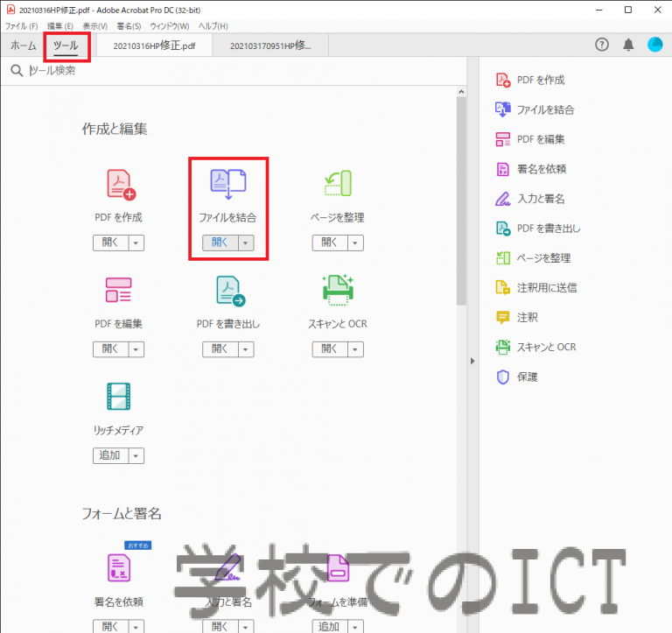Switch to the ツール tab
This screenshot has height=633, width=672.
coord(66,46)
